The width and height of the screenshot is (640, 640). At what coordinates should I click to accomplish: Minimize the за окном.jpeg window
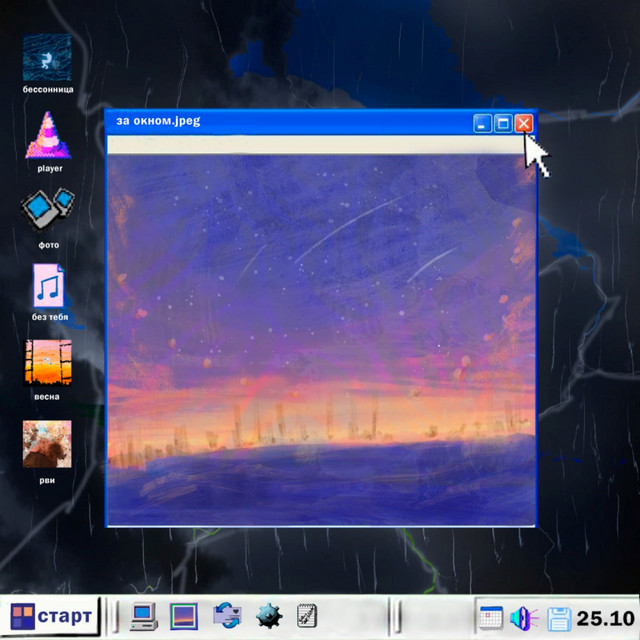[x=482, y=123]
